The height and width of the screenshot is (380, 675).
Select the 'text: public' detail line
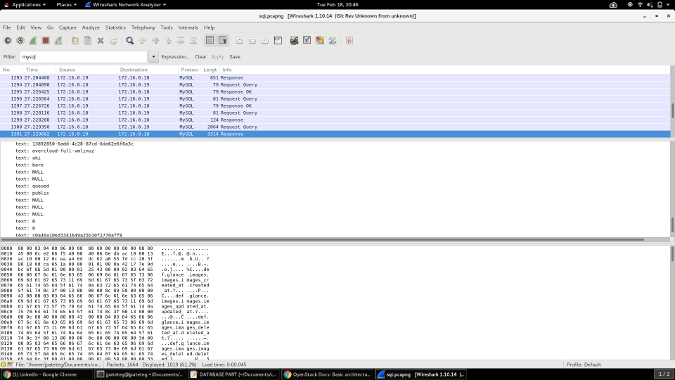[32, 193]
